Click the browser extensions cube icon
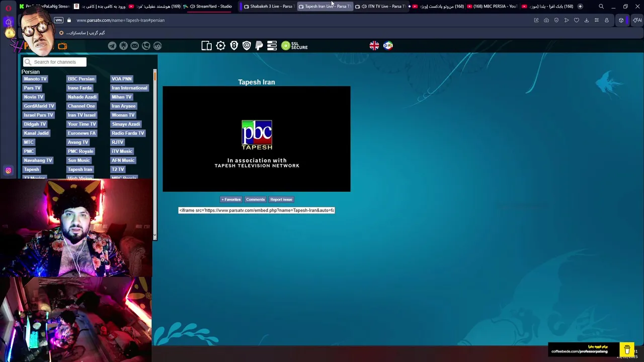 pos(621,20)
